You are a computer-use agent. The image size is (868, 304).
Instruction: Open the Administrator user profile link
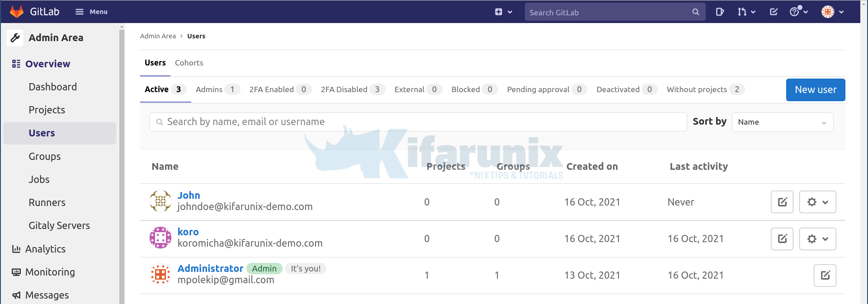tap(210, 268)
